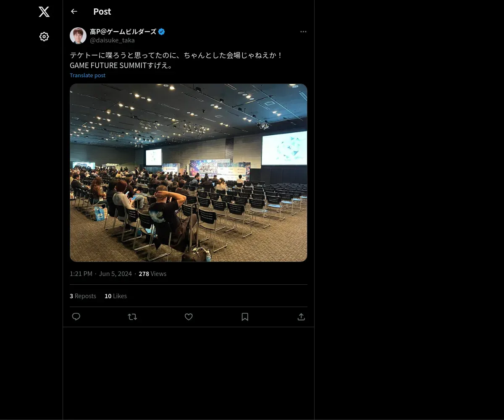This screenshot has width=504, height=420.
Task: Click the 1:21 PM timestamp
Action: click(x=81, y=273)
